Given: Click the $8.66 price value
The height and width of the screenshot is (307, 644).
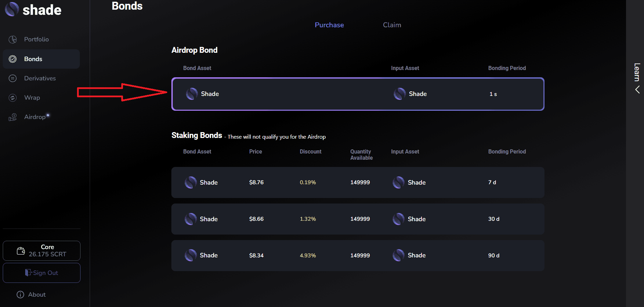Looking at the screenshot, I should click(256, 219).
